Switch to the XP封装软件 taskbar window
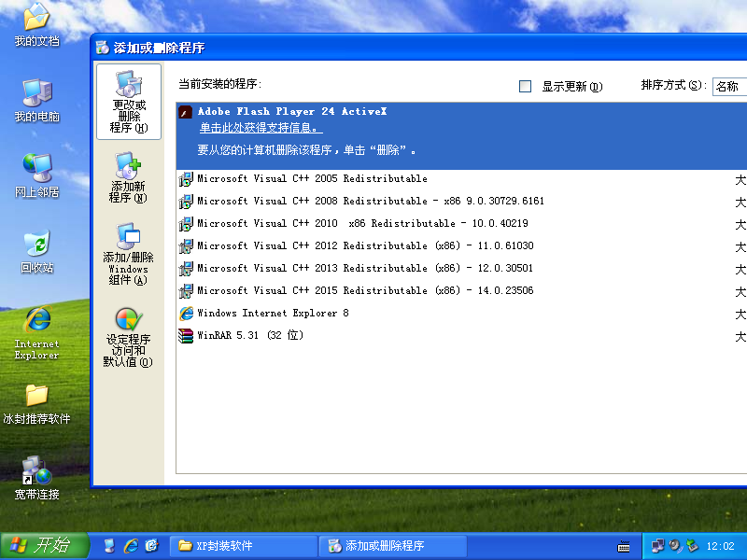 coord(244,546)
